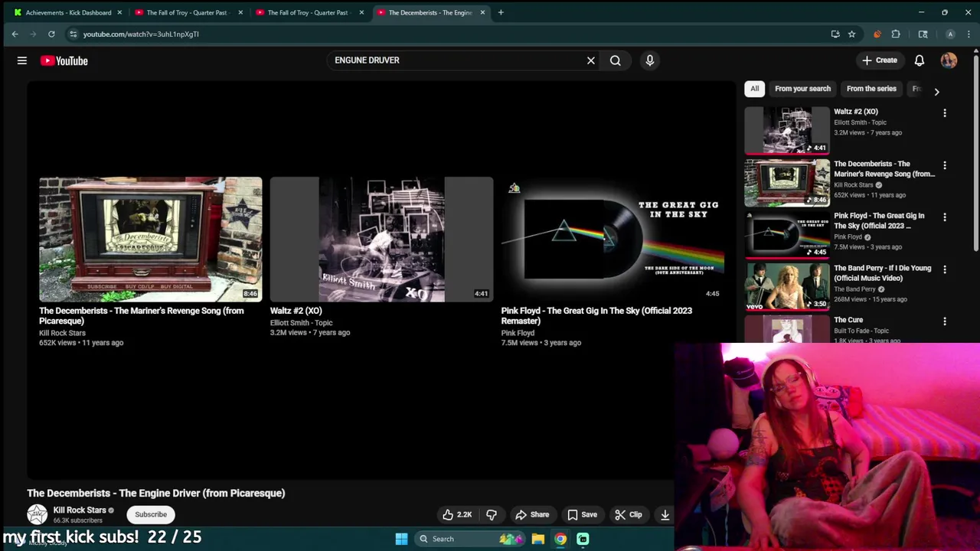980x551 pixels.
Task: Open the YouTube account avatar menu
Action: point(949,60)
